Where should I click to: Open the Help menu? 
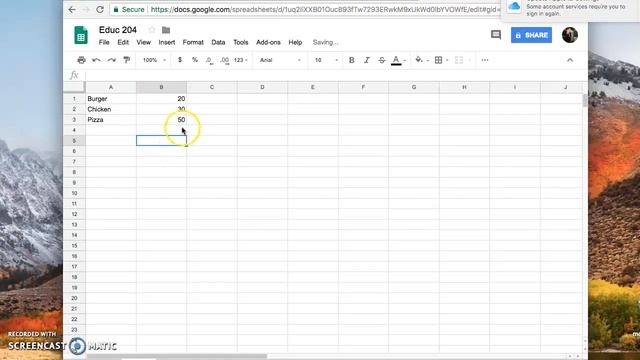(295, 42)
